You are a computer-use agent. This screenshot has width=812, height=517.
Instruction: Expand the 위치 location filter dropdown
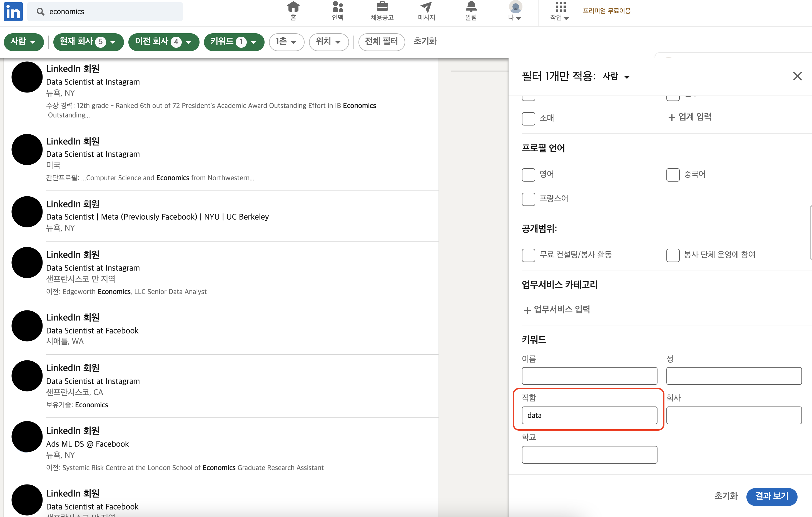tap(328, 42)
